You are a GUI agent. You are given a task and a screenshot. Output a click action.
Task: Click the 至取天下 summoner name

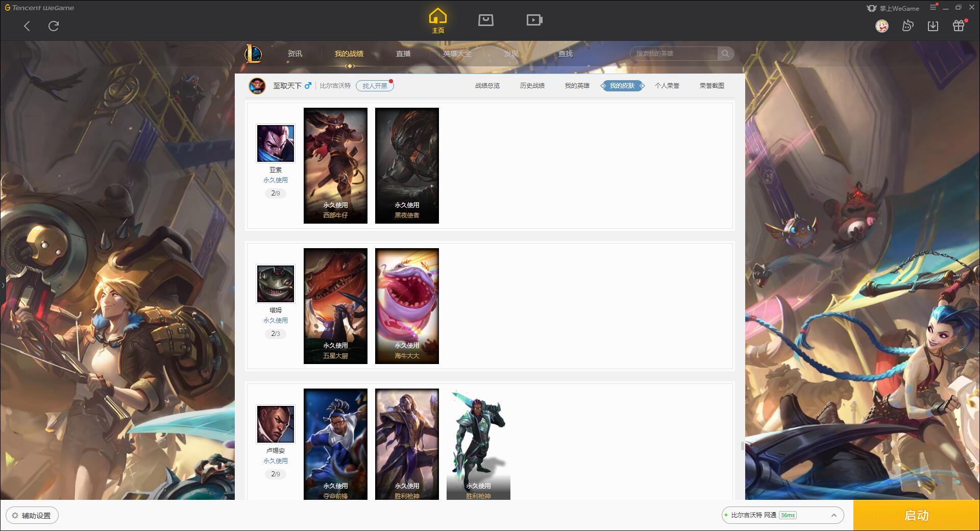click(x=287, y=86)
